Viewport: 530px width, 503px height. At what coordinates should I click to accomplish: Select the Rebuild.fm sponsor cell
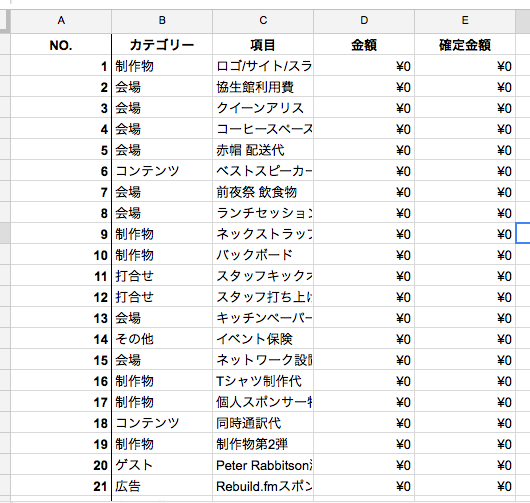pyautogui.click(x=263, y=486)
